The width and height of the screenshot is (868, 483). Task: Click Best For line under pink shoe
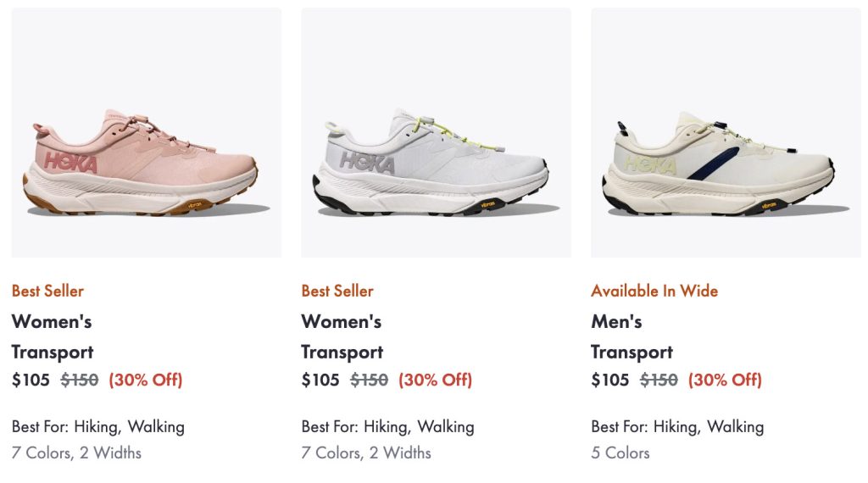98,426
